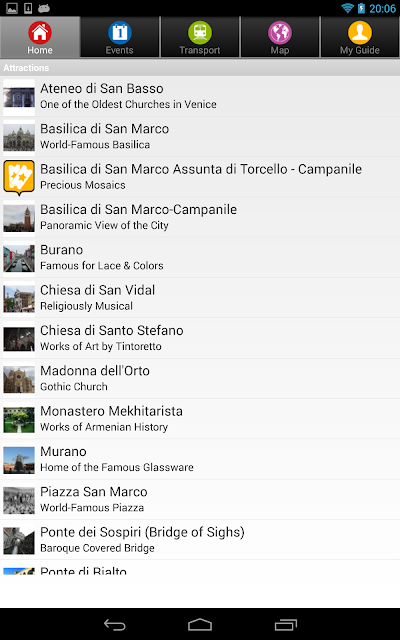Viewport: 400px width, 640px height.
Task: Open Ateneo di San Basso attraction
Action: click(200, 96)
